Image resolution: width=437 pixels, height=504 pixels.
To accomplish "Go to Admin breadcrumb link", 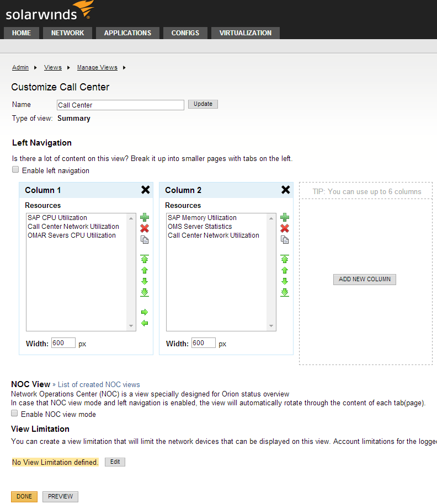I will (20, 67).
